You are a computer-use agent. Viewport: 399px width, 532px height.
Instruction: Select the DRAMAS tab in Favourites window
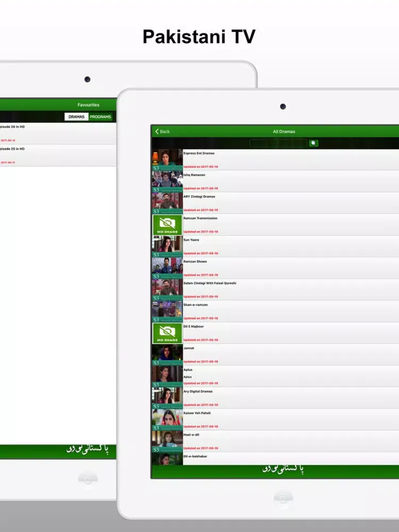(x=76, y=117)
